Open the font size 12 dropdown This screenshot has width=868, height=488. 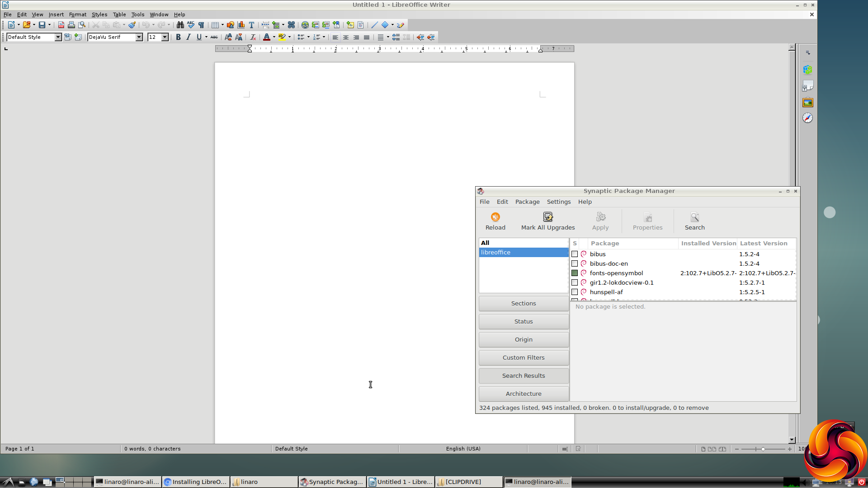(x=165, y=37)
